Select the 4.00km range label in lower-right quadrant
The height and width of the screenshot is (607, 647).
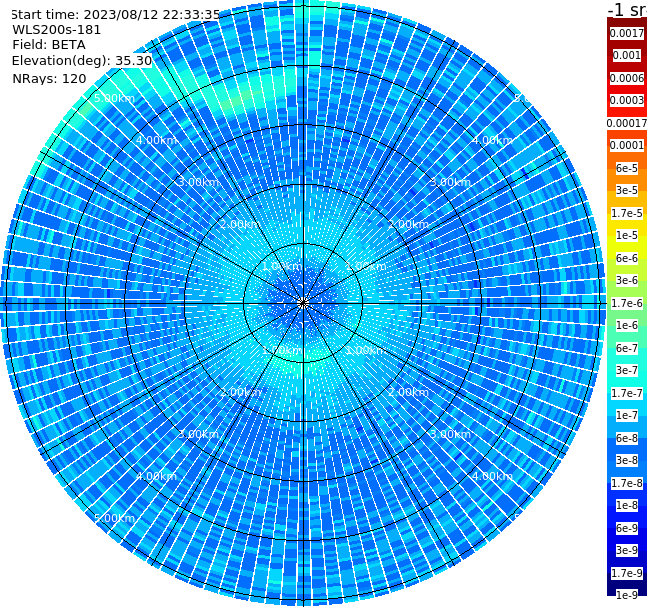(x=492, y=476)
